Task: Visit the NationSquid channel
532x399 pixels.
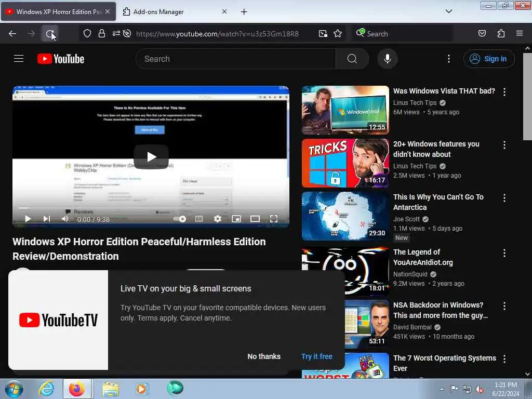Action: click(x=410, y=274)
